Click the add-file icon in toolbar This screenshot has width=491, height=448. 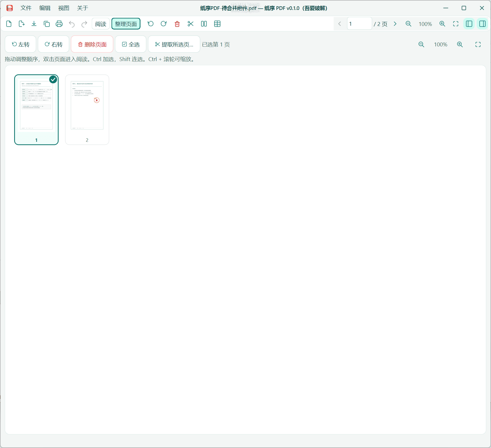point(22,24)
